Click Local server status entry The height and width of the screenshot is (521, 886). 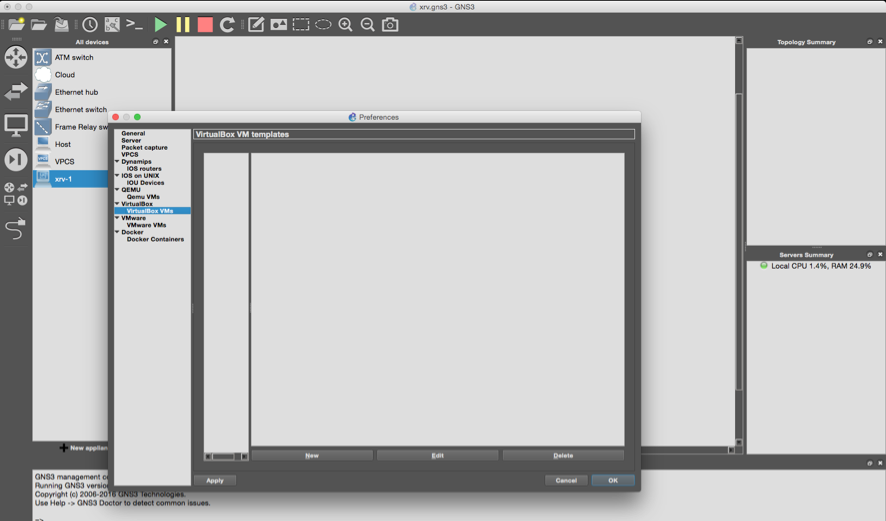coord(815,266)
